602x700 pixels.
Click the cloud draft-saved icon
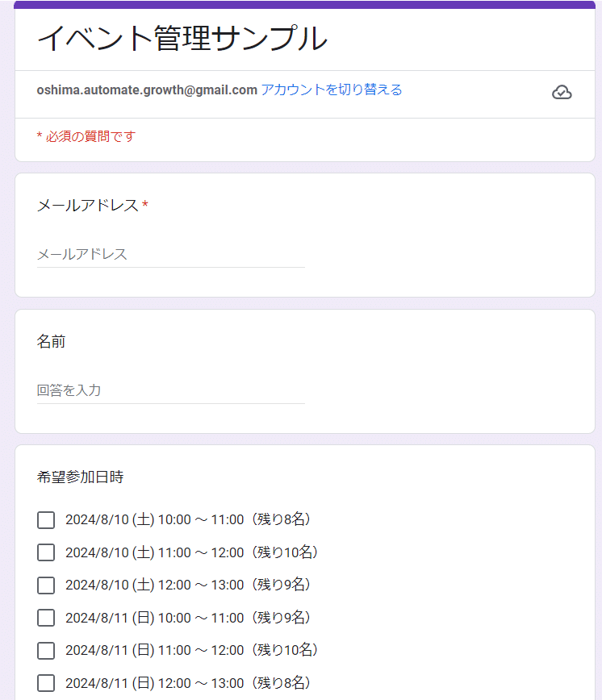[x=562, y=92]
